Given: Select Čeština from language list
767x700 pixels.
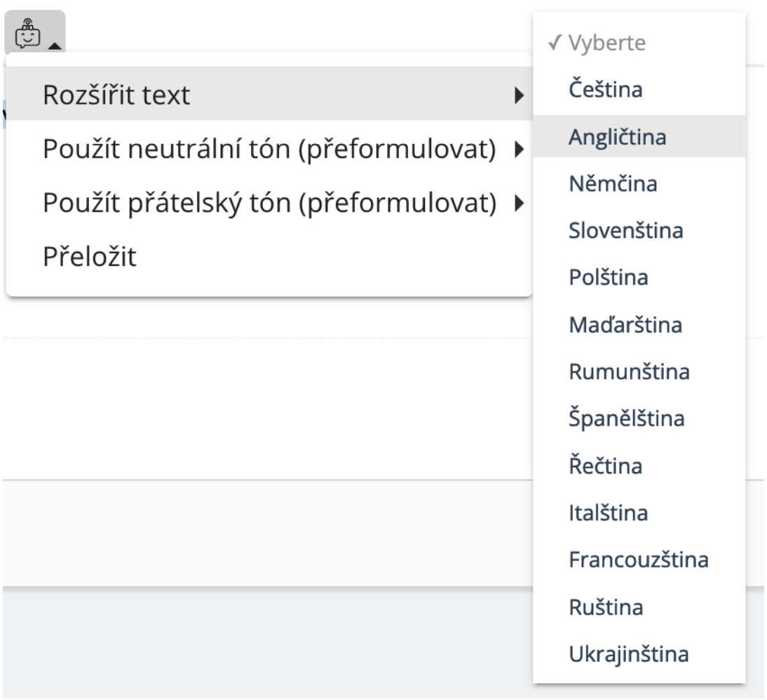Looking at the screenshot, I should tap(605, 90).
